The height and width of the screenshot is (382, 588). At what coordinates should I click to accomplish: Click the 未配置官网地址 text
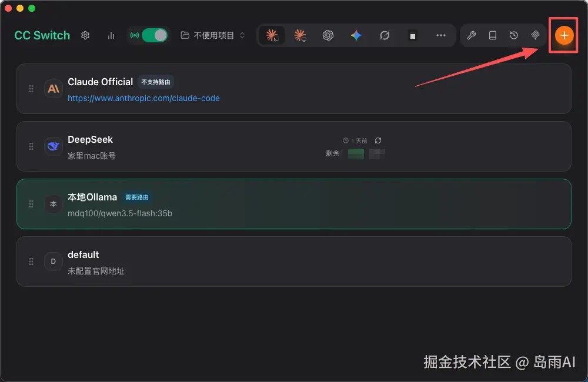[96, 271]
